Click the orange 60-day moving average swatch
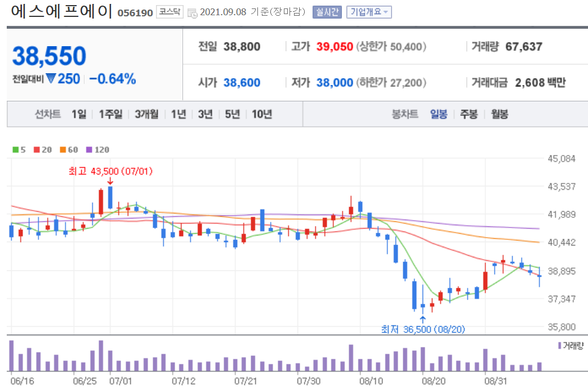 tap(63, 150)
